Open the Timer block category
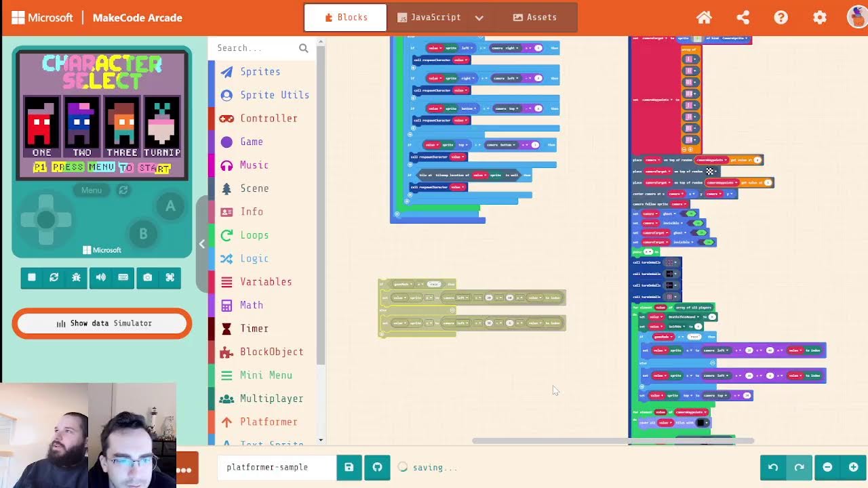This screenshot has height=488, width=868. point(262,329)
